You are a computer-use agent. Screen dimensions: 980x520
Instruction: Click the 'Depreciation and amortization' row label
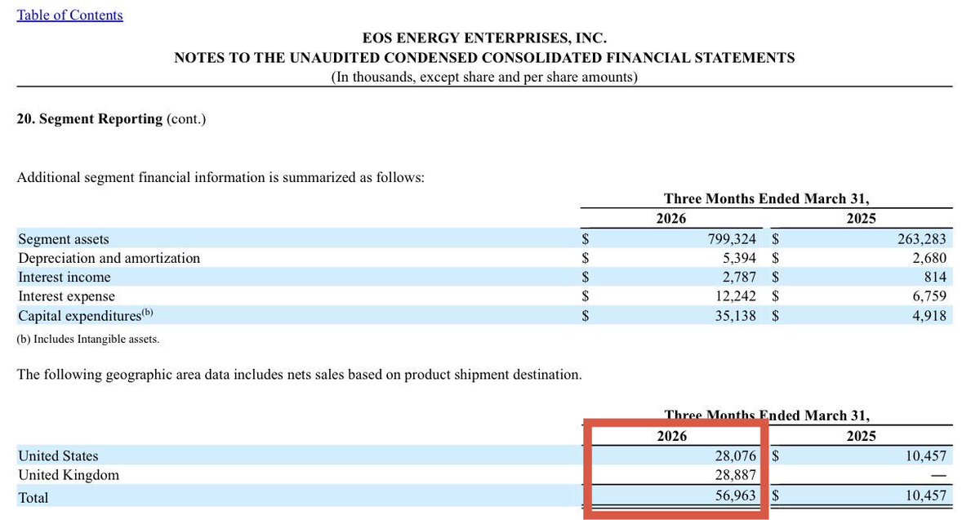pos(109,258)
